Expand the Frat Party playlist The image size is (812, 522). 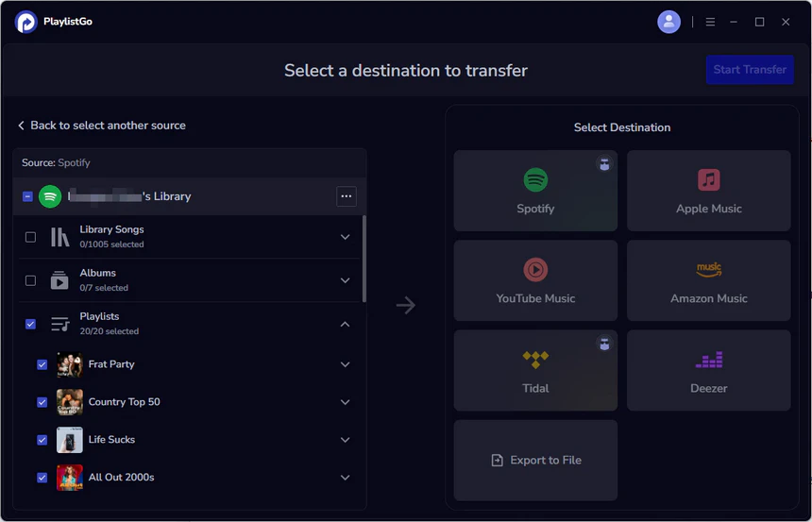pos(345,364)
